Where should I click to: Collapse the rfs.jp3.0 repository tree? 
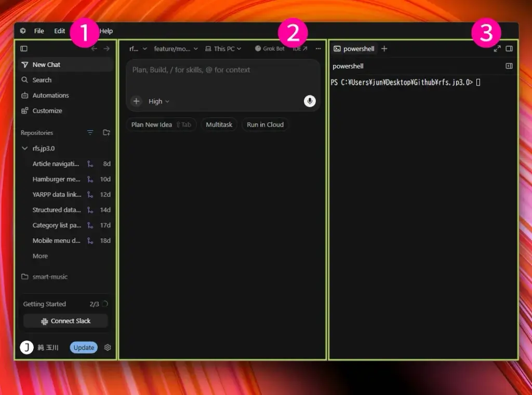24,148
